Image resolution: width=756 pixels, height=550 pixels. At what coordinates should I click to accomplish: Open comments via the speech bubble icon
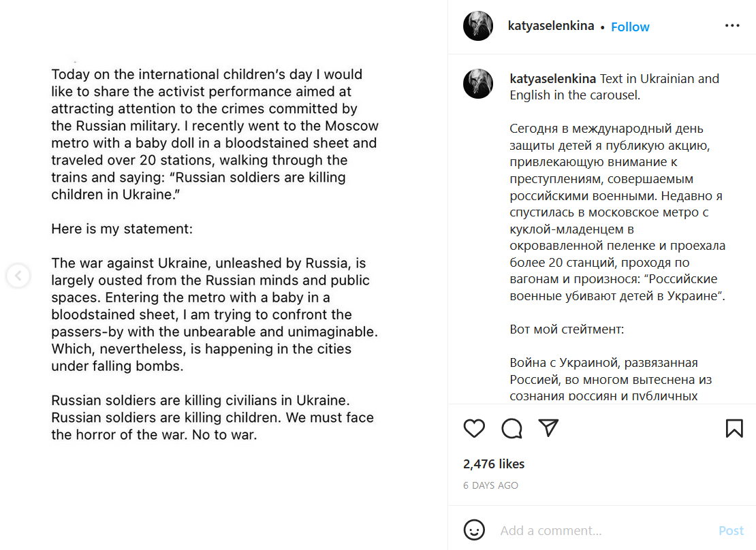[x=511, y=428]
